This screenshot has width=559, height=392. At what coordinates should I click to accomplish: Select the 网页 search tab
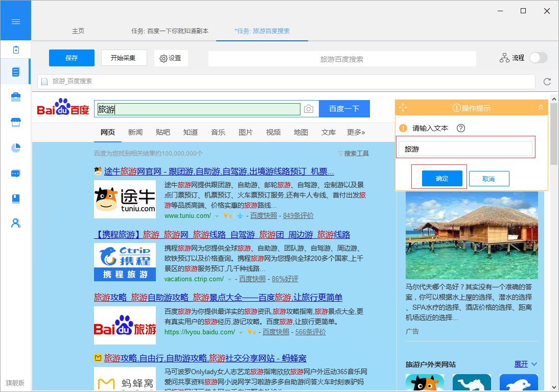point(108,132)
